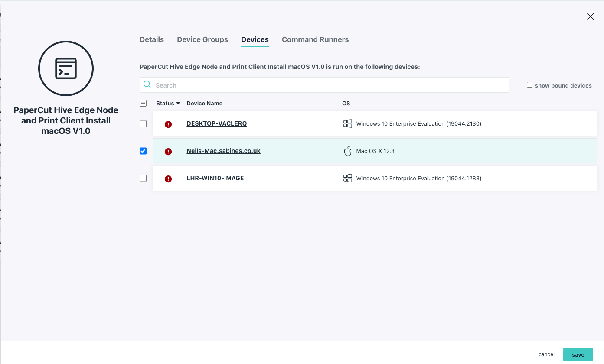604x364 pixels.
Task: Focus the device Search field
Action: click(324, 85)
